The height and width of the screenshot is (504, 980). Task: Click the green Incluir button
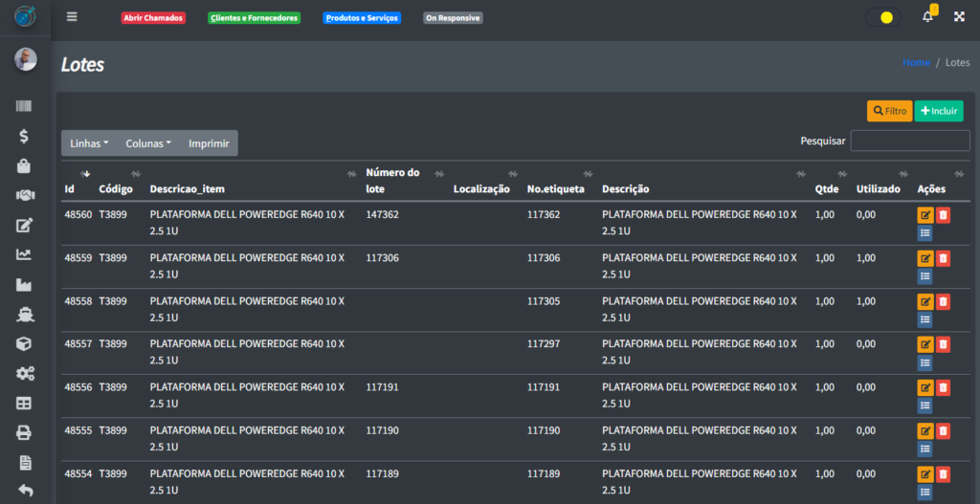pyautogui.click(x=938, y=111)
